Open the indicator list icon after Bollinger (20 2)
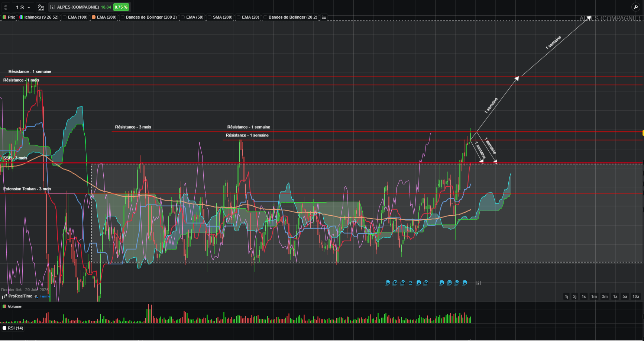 (324, 17)
